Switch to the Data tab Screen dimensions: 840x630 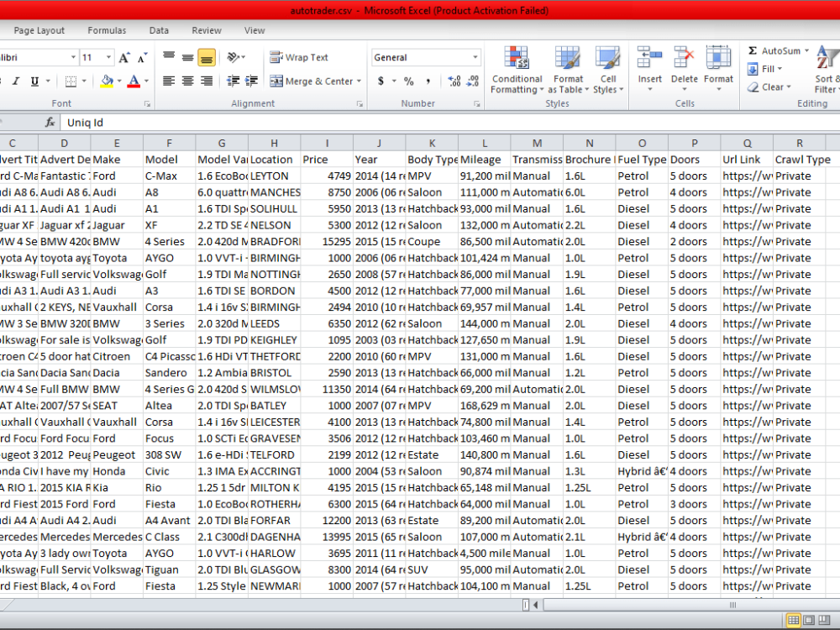pos(159,30)
